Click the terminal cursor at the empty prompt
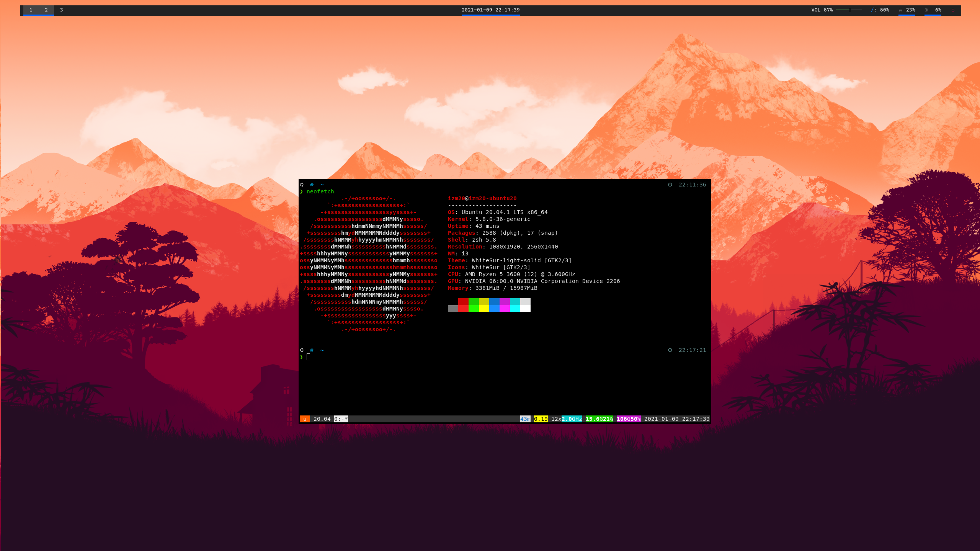Screen dimensions: 980x551 click(x=308, y=357)
